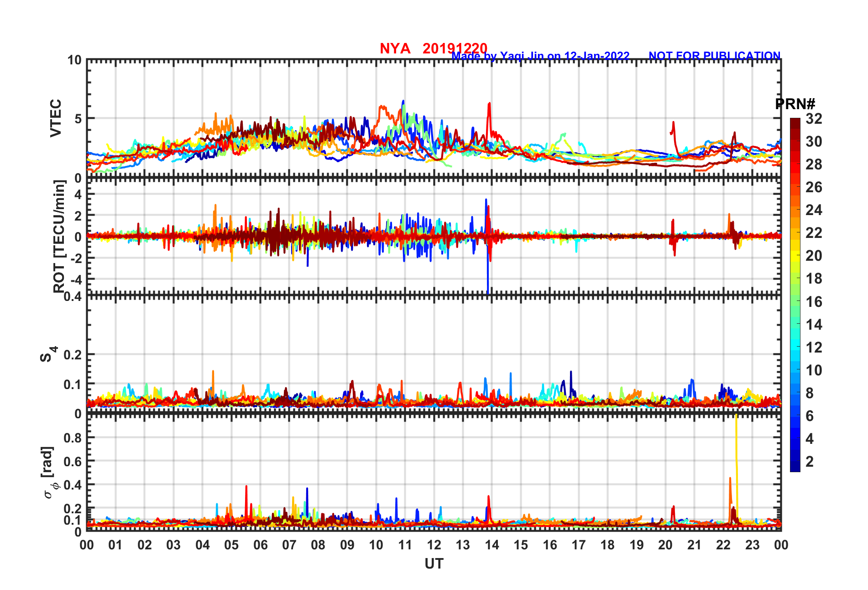
Task: Click the "03" UT tick label
Action: 173,545
